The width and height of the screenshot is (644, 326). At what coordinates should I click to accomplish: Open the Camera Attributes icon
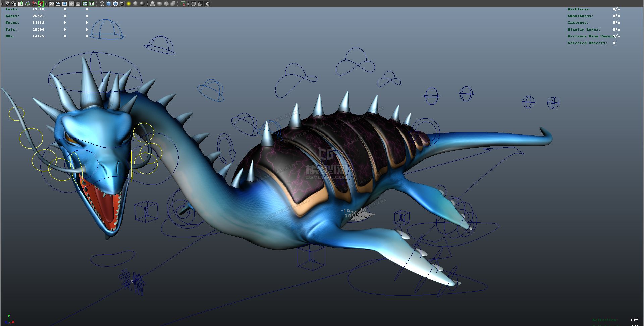pos(14,4)
